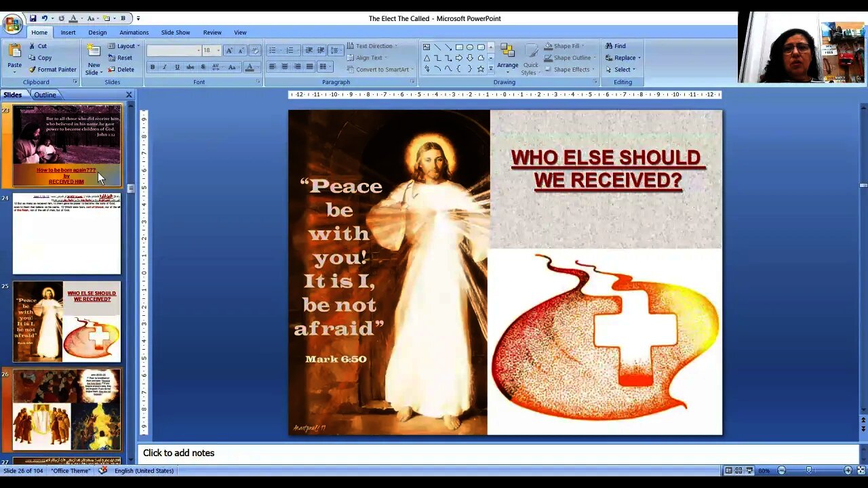Screen dimensions: 868x488
Task: Customize Quick Access Toolbar dropdown
Action: (138, 18)
